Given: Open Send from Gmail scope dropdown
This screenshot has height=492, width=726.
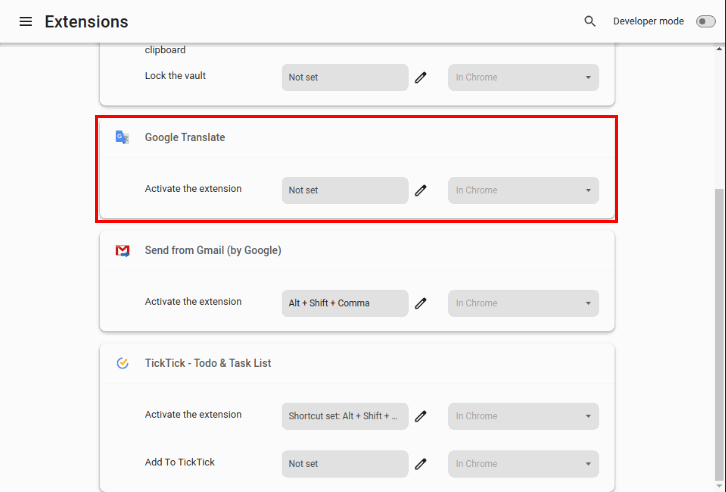Looking at the screenshot, I should point(523,303).
